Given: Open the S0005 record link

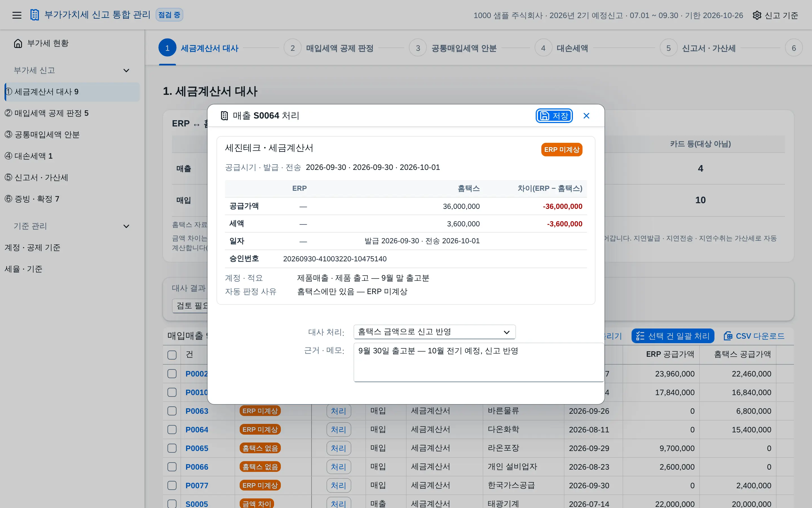Looking at the screenshot, I should [x=197, y=504].
